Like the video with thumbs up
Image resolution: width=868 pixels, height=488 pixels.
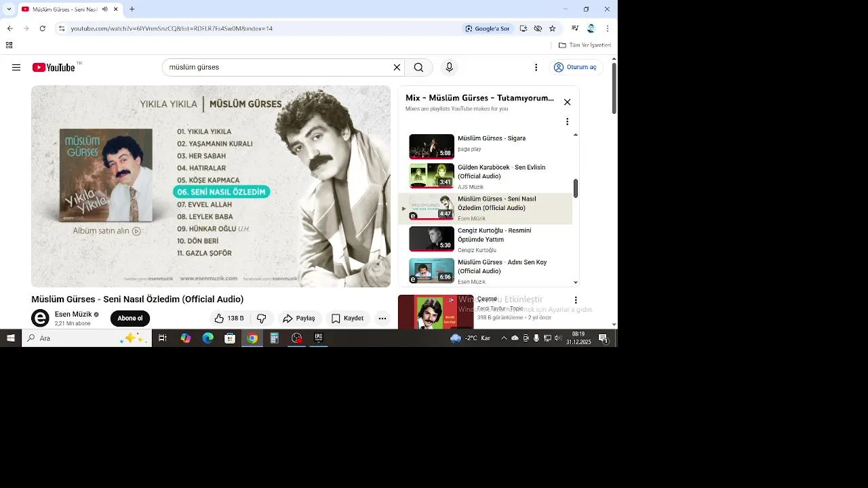pyautogui.click(x=229, y=319)
